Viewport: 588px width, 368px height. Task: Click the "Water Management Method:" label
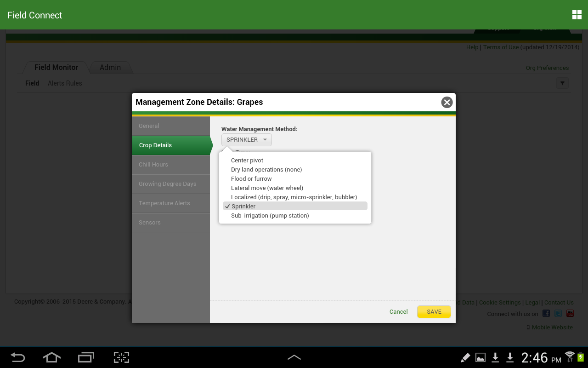(260, 129)
